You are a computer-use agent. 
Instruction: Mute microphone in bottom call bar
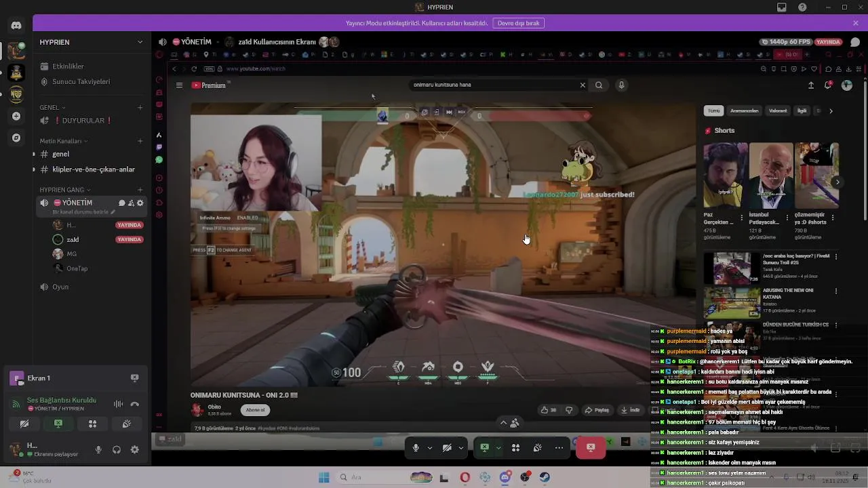(x=416, y=447)
